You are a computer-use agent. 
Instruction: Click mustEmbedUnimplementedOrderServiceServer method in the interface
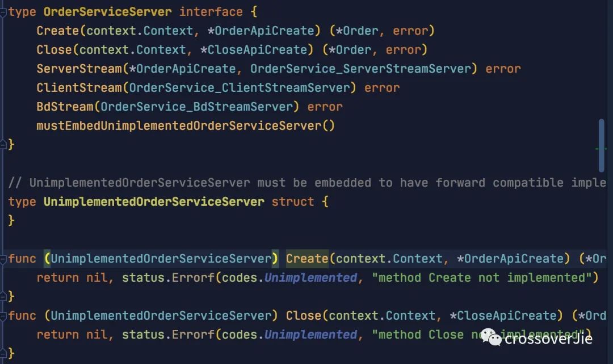[x=185, y=126]
